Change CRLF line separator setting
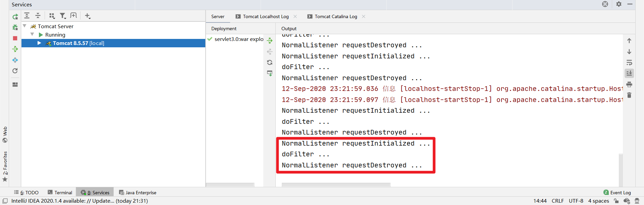 (x=558, y=201)
